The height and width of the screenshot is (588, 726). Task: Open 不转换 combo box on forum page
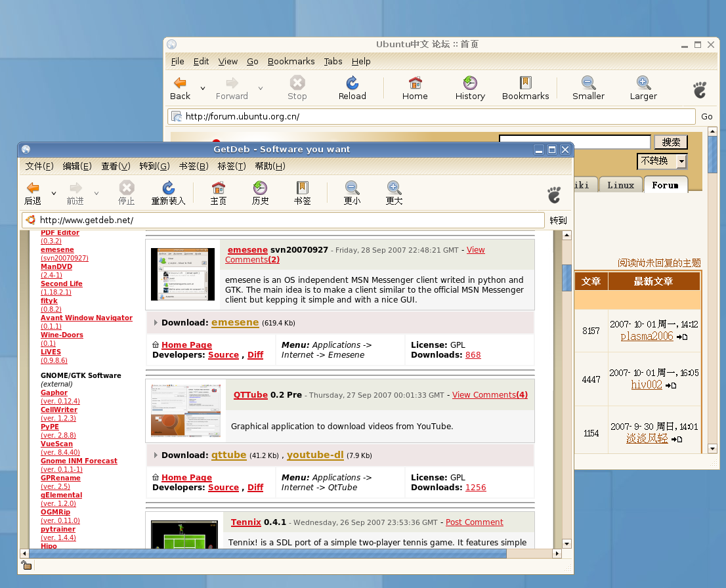662,161
